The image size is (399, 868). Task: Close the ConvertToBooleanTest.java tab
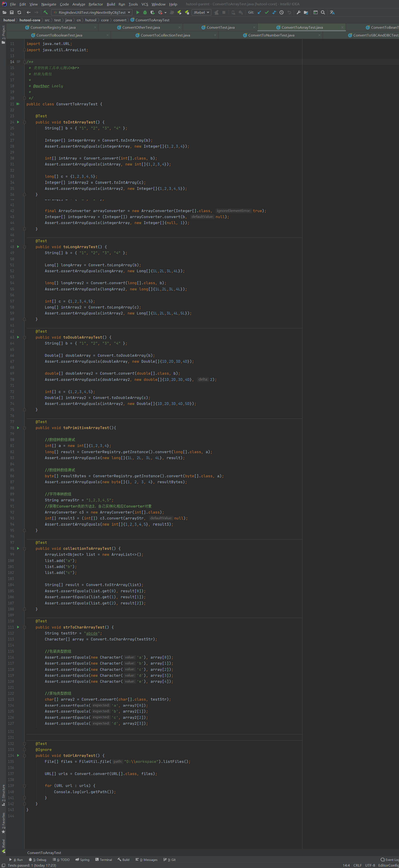click(x=108, y=35)
